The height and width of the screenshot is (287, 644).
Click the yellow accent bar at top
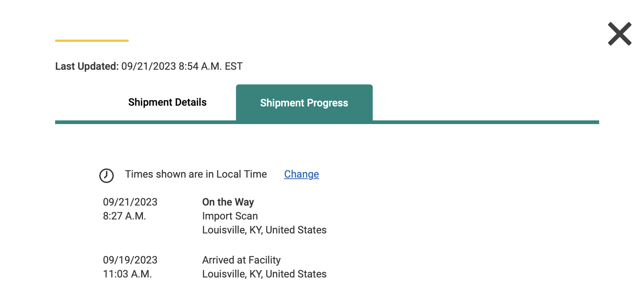(x=92, y=41)
